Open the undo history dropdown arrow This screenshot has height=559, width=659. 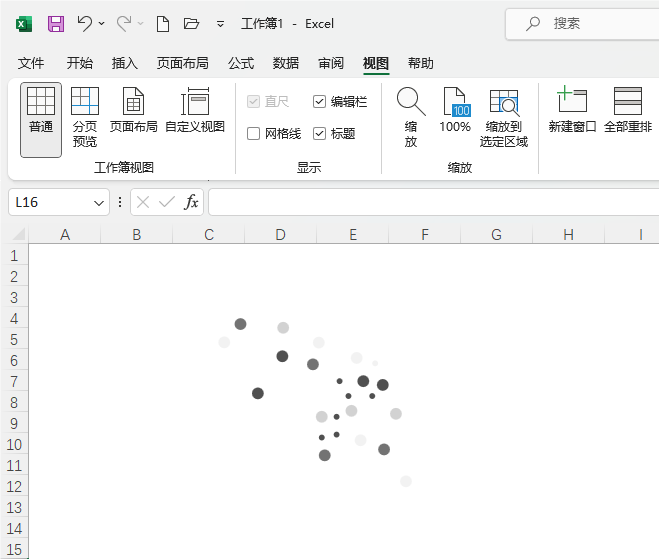(102, 24)
